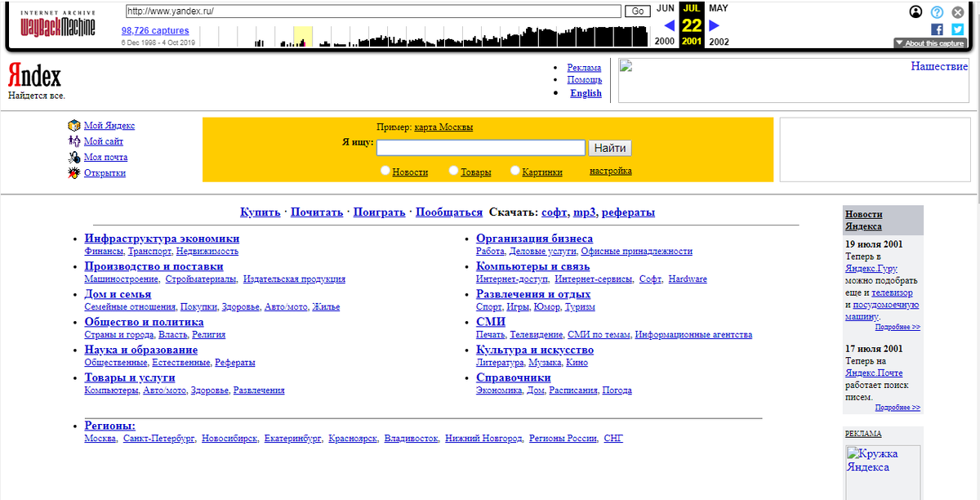The height and width of the screenshot is (500, 980).
Task: Go to the previous capture with the left arrow
Action: (670, 25)
